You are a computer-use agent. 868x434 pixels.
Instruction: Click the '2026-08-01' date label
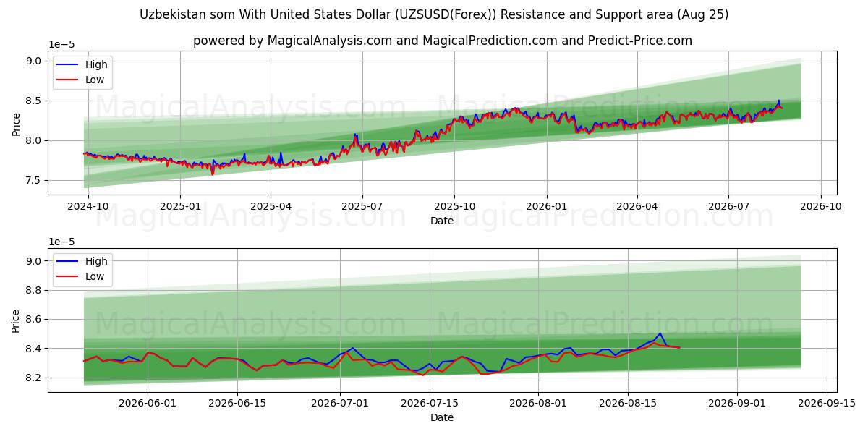[x=540, y=404]
